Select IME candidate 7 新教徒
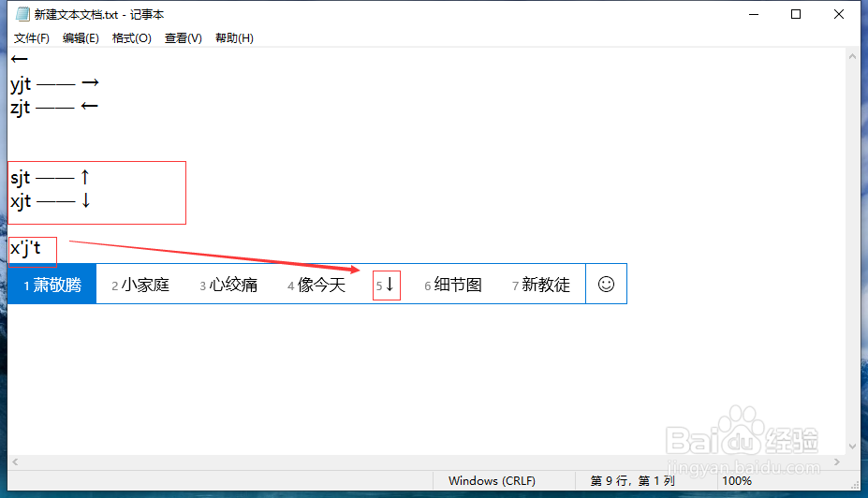The width and height of the screenshot is (868, 498). click(x=541, y=285)
